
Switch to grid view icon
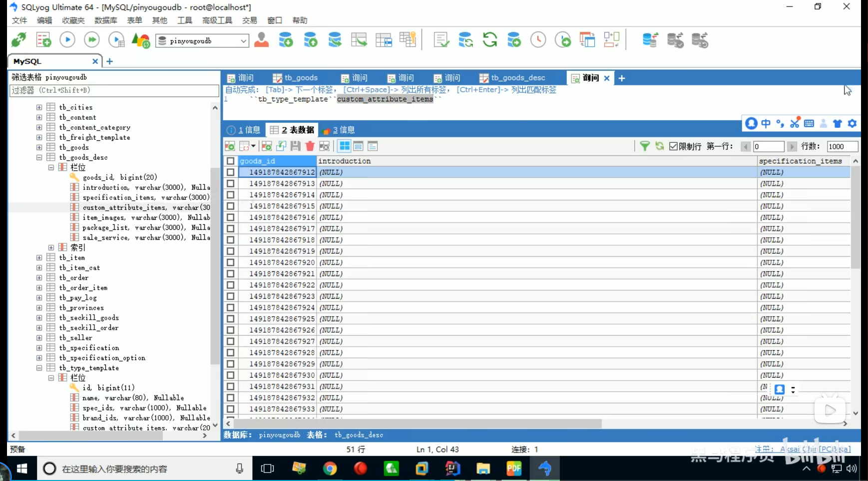click(x=344, y=146)
